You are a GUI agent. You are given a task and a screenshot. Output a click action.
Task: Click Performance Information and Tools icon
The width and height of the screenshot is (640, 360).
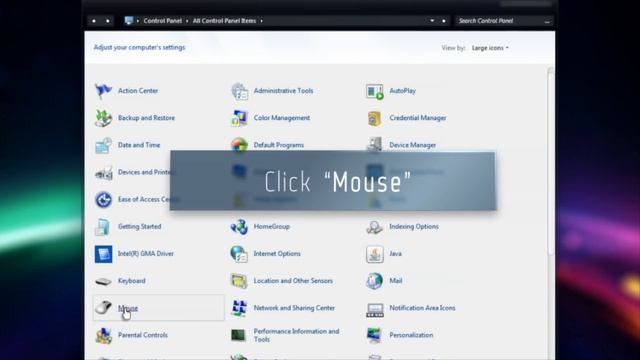[239, 335]
